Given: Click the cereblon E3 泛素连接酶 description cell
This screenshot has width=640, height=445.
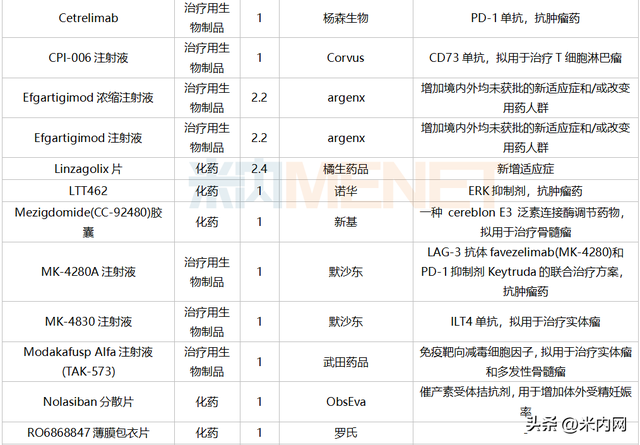Looking at the screenshot, I should (525, 222).
